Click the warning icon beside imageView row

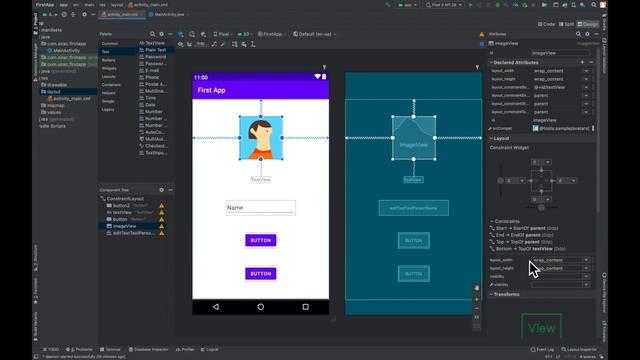point(162,226)
